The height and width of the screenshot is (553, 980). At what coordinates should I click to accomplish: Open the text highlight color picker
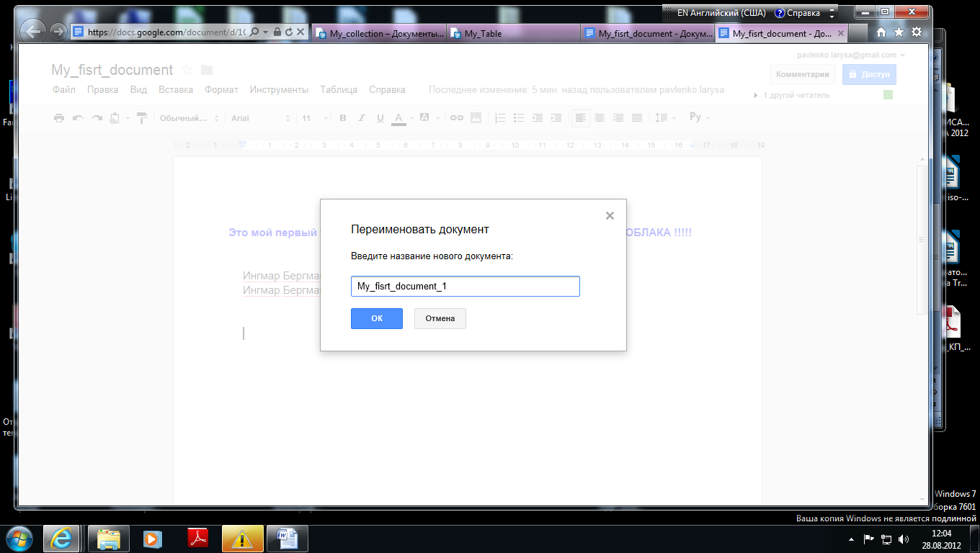pyautogui.click(x=425, y=118)
